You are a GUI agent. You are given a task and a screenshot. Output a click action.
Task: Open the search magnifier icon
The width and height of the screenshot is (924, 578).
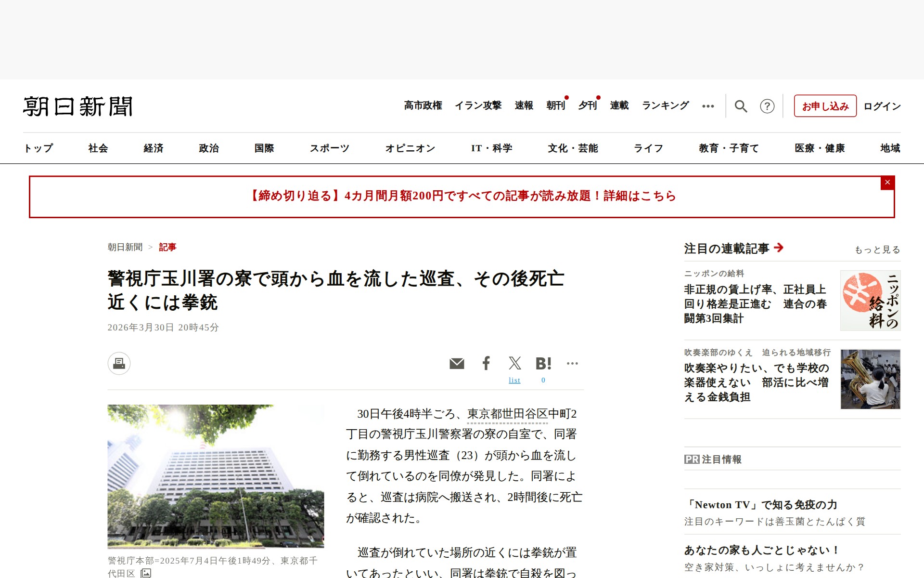coord(741,106)
